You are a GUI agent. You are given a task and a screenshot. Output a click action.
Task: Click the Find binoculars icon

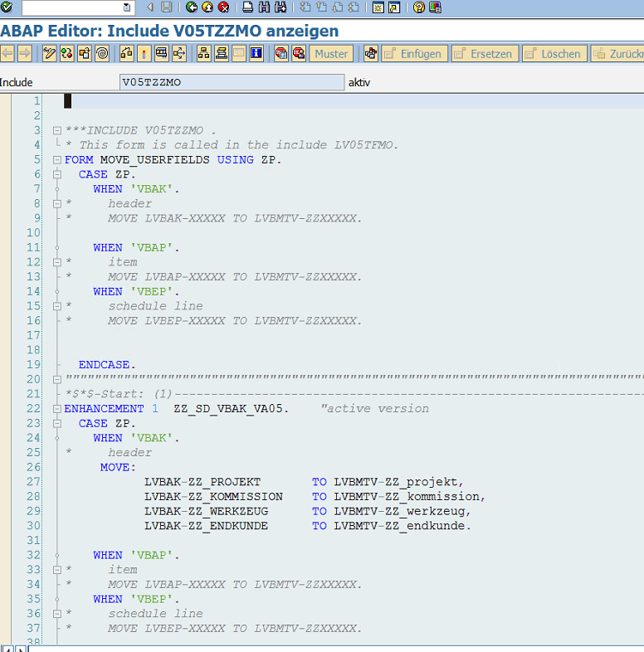click(x=264, y=7)
